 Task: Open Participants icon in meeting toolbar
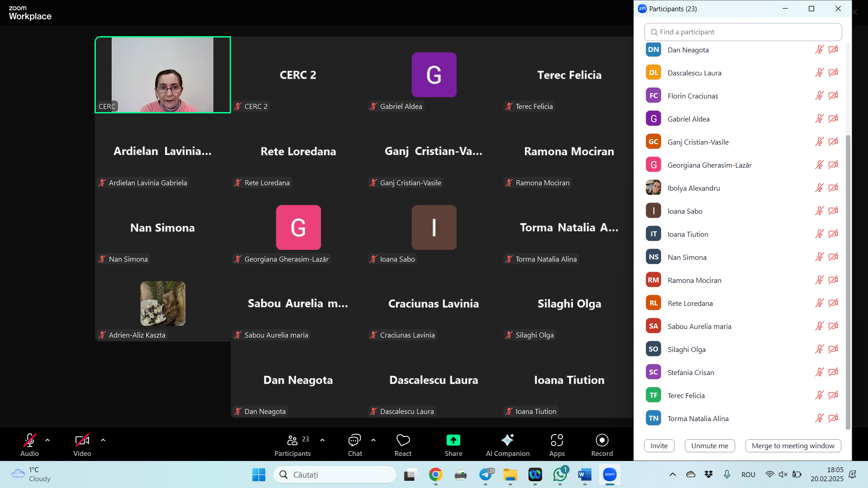point(292,440)
